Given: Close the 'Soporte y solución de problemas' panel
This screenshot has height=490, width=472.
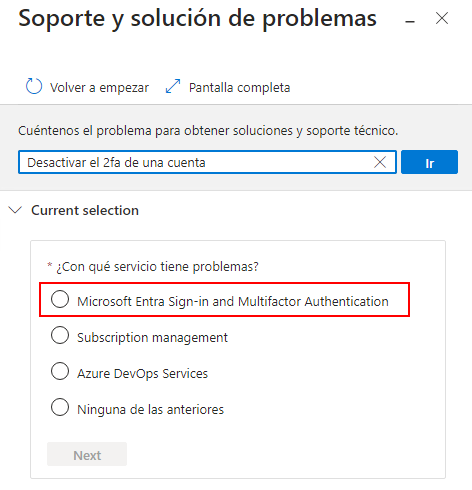Looking at the screenshot, I should pos(442,18).
